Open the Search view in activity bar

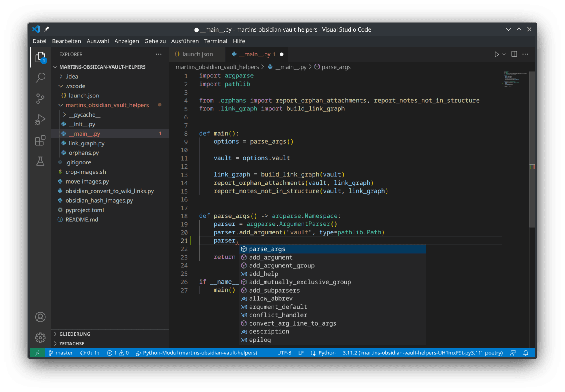click(40, 77)
